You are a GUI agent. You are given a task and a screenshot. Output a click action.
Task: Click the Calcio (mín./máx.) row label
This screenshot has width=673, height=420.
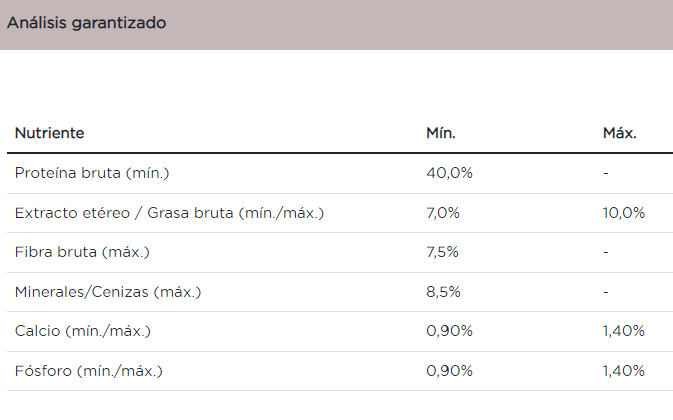(x=83, y=331)
